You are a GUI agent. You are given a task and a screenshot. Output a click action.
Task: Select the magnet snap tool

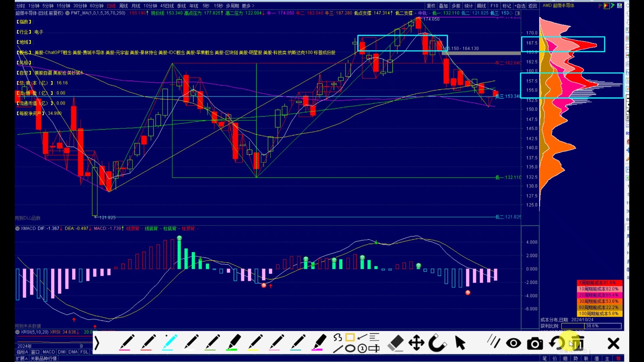(438, 343)
